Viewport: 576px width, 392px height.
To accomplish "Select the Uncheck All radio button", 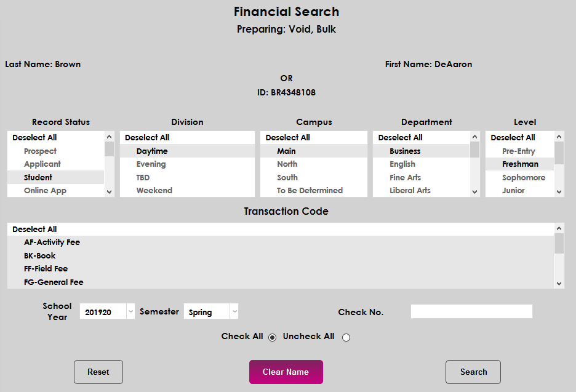I will pos(346,337).
